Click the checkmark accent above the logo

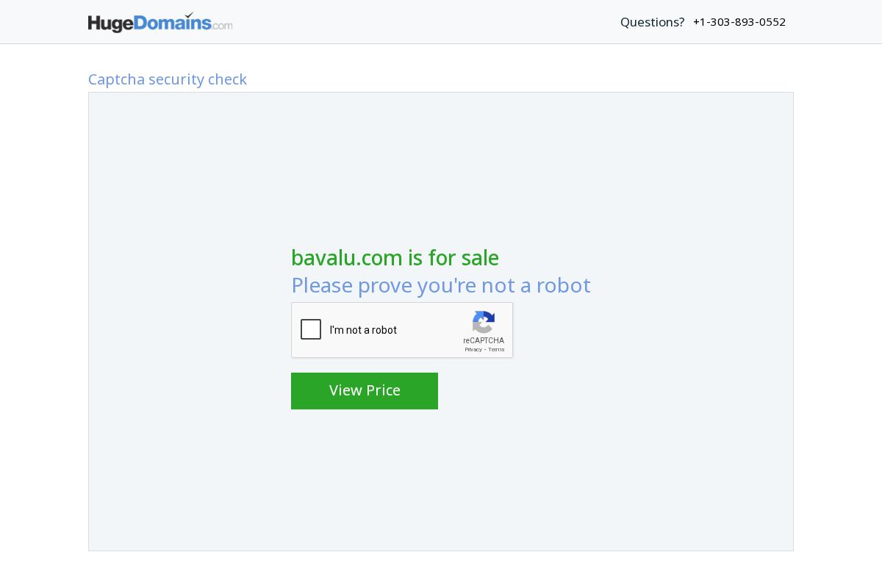(189, 13)
